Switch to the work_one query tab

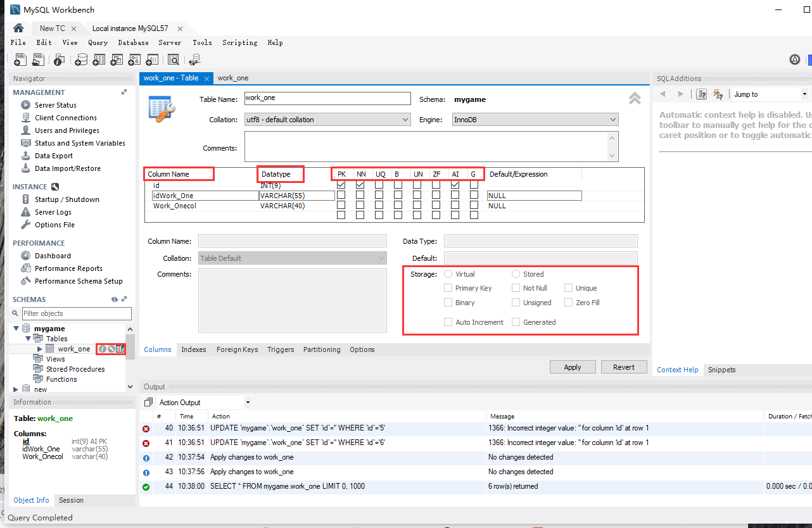pyautogui.click(x=233, y=78)
